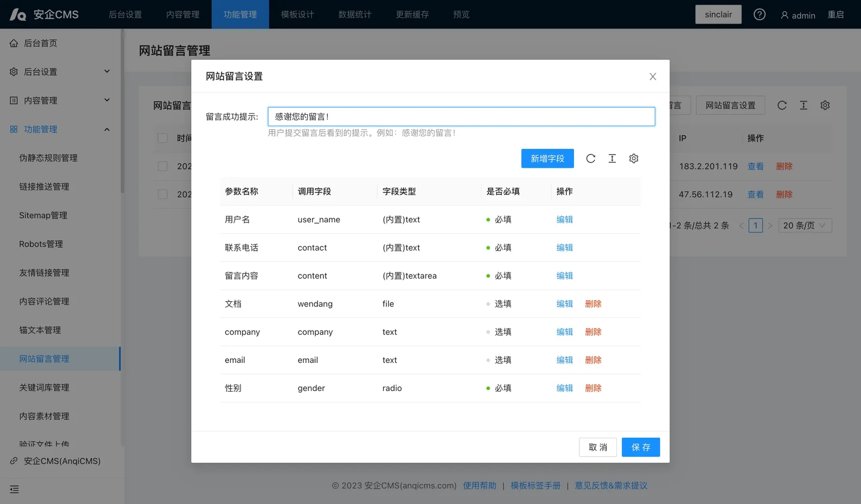
Task: Refresh the background message list
Action: coord(782,105)
